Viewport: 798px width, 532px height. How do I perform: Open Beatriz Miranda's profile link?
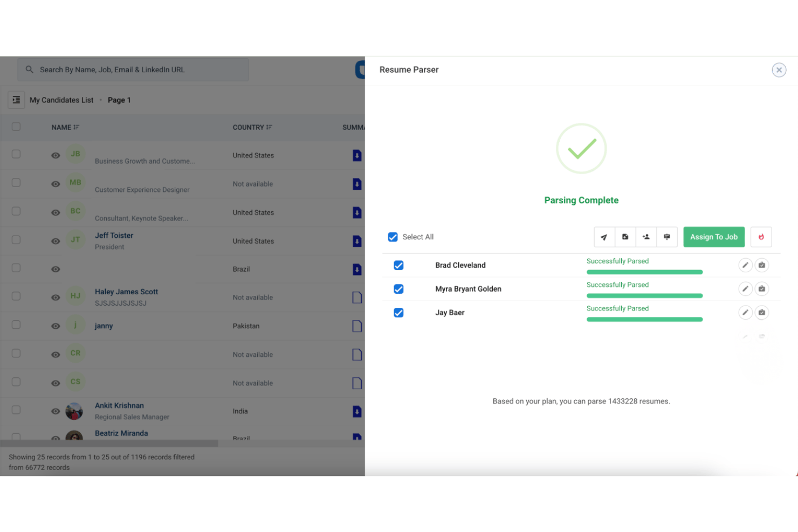click(121, 433)
